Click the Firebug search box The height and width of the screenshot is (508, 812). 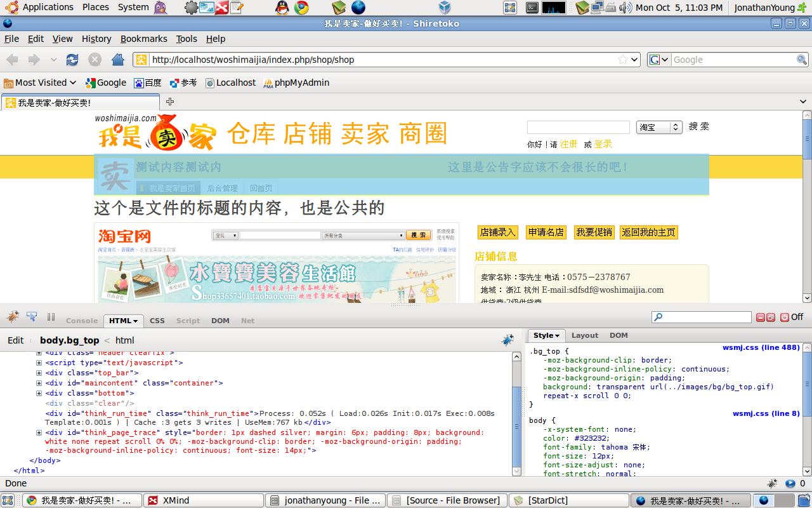[702, 317]
